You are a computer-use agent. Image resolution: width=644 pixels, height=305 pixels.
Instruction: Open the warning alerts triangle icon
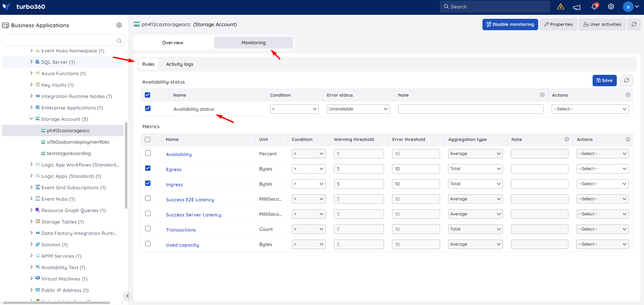pyautogui.click(x=561, y=7)
